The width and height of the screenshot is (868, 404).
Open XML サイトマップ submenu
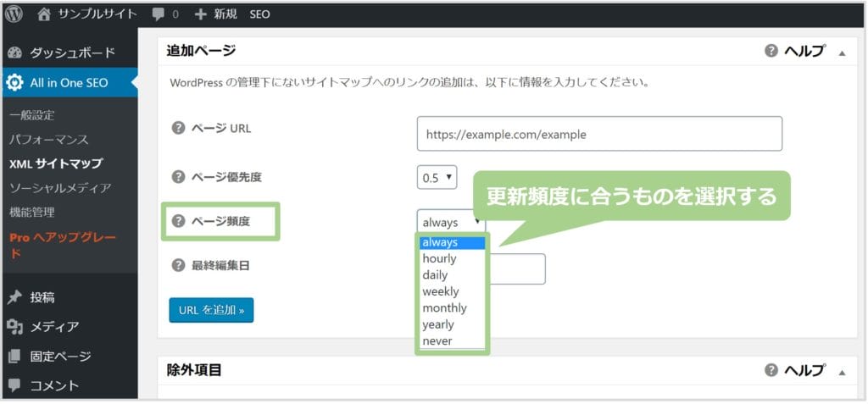56,163
